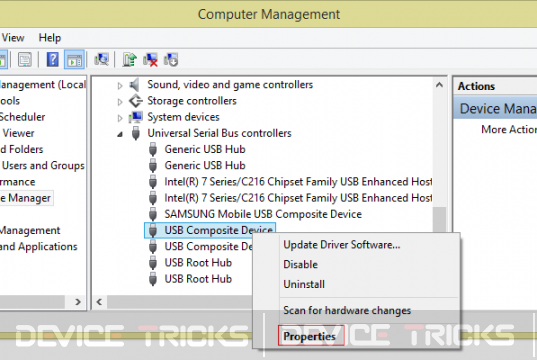The image size is (537, 360).
Task: Open the Help menu
Action: click(50, 37)
